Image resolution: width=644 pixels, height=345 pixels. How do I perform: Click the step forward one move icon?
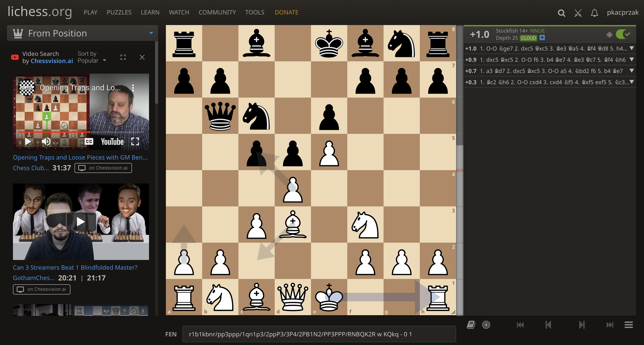point(582,324)
